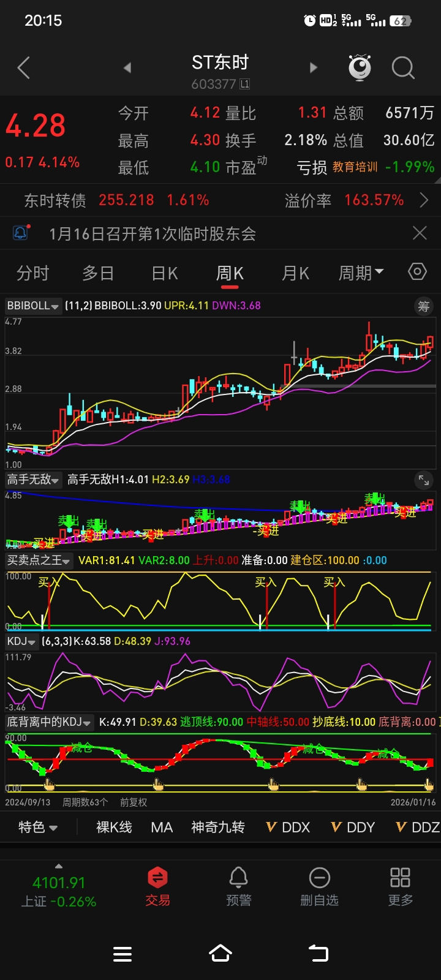441x980 pixels.
Task: Open the 交易 trade icon
Action: click(157, 886)
